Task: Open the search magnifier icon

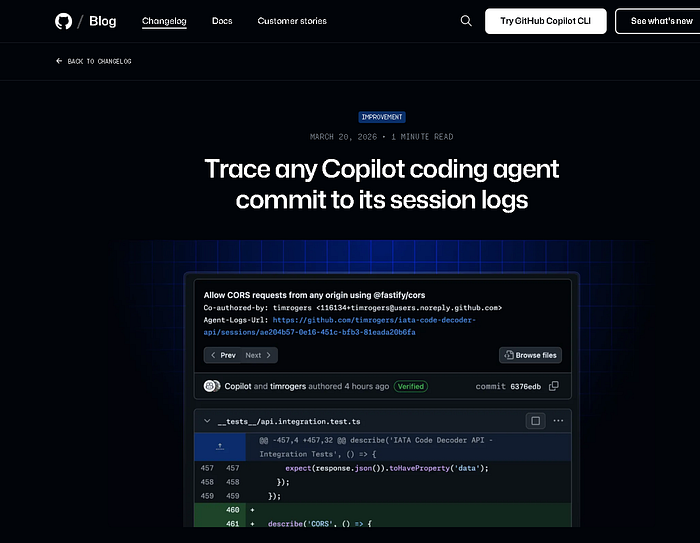Action: point(466,21)
